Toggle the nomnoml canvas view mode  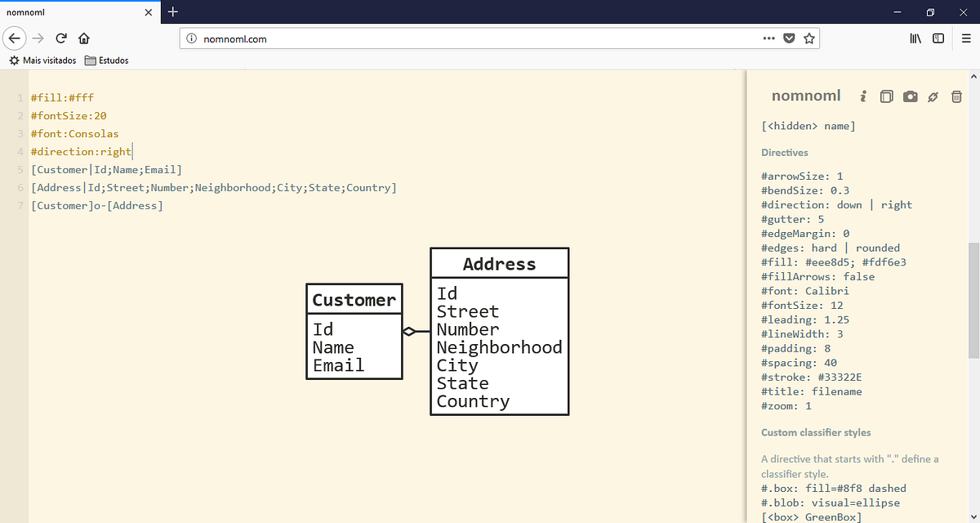click(886, 96)
